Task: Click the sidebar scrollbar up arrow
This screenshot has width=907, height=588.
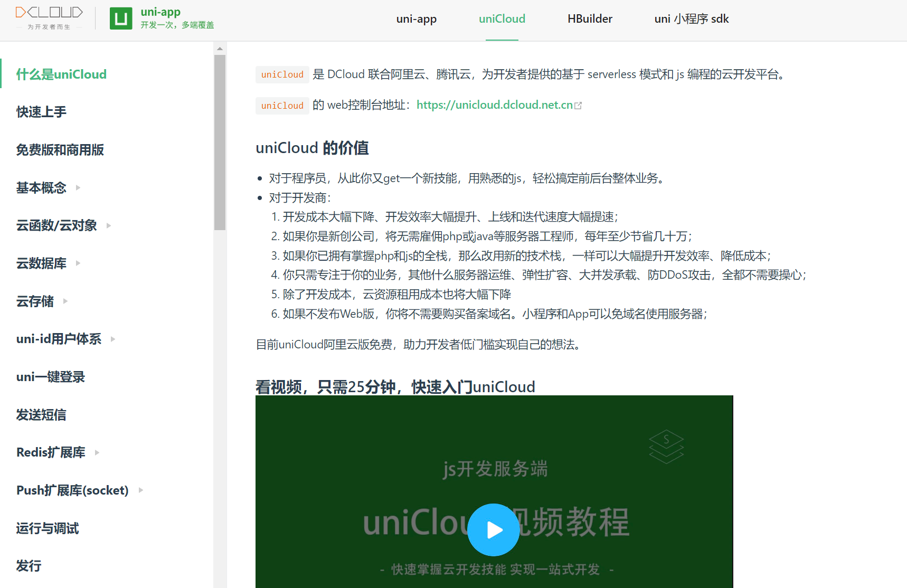Action: pyautogui.click(x=220, y=49)
